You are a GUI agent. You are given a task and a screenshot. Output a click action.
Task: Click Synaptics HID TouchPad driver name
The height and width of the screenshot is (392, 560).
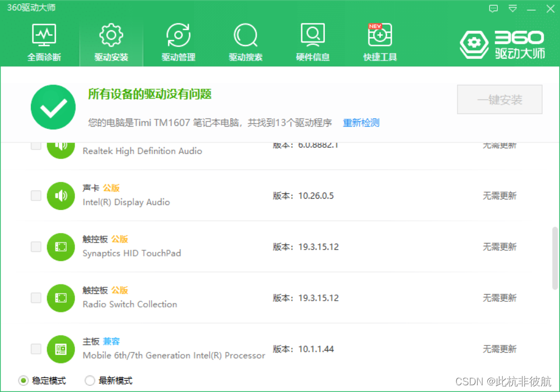coord(132,253)
